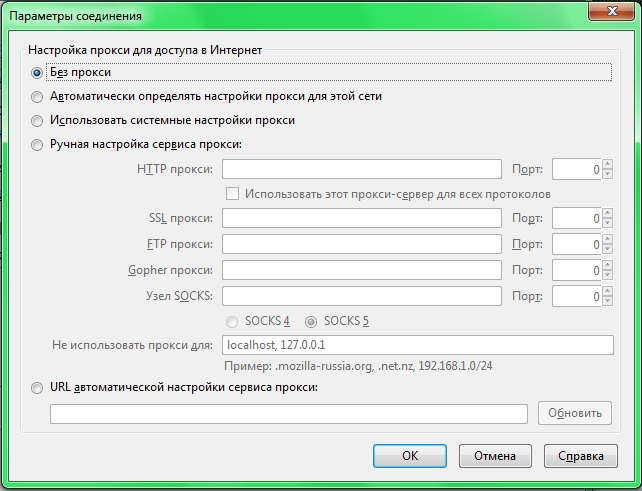This screenshot has height=491, width=642.
Task: Click the FTP proxy port field
Action: pyautogui.click(x=576, y=244)
